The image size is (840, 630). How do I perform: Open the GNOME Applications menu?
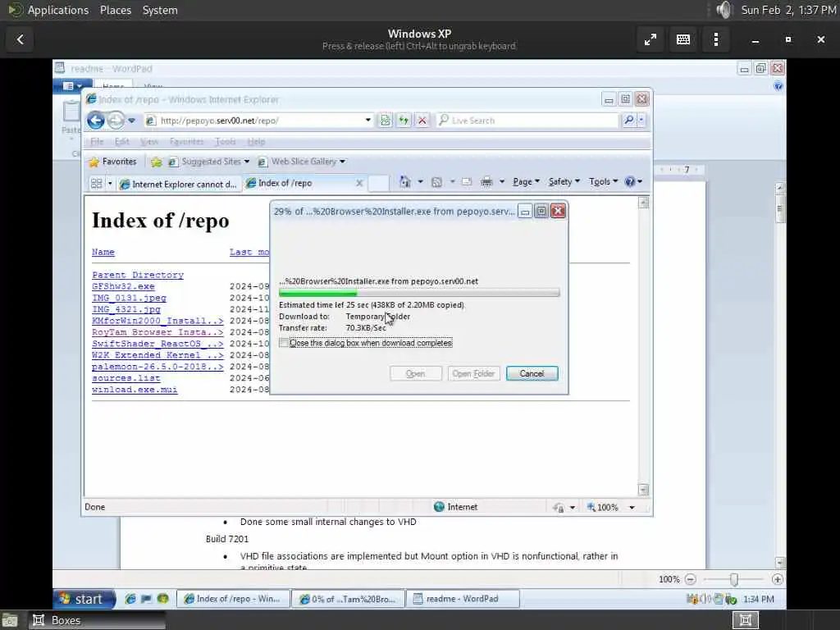tap(58, 10)
